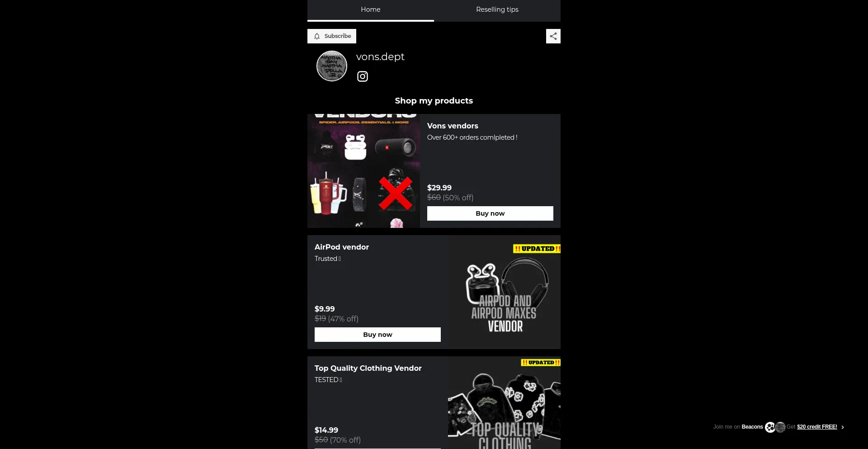Viewport: 868px width, 449px height.
Task: Switch to the Home tab
Action: pyautogui.click(x=371, y=10)
